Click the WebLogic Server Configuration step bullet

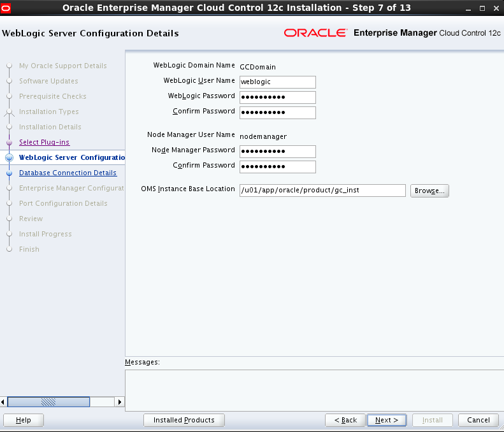[10, 157]
